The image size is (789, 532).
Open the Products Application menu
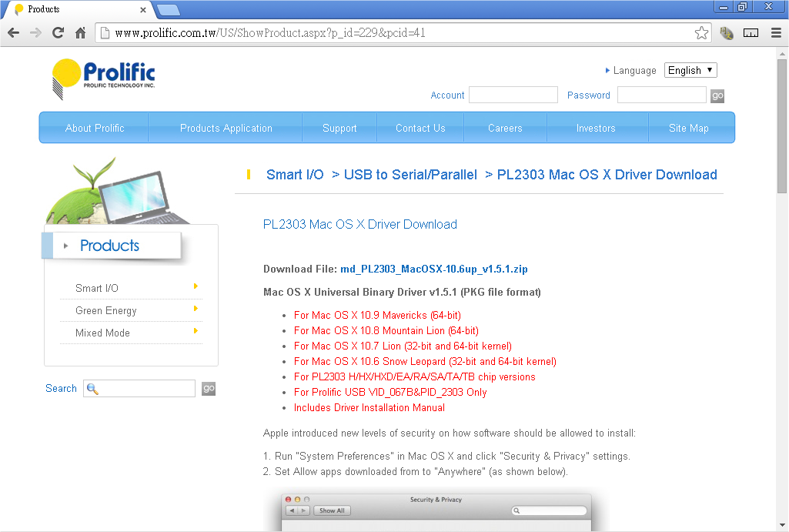[226, 128]
